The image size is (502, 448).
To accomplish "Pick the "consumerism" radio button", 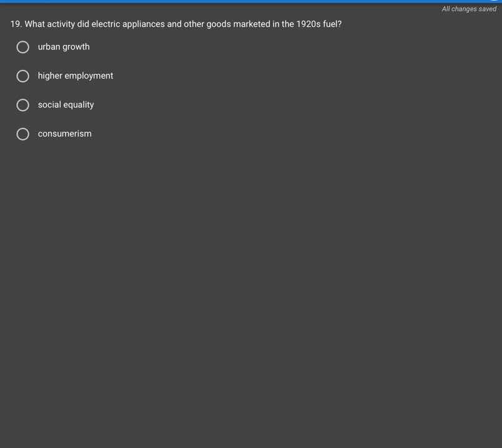I will click(23, 134).
